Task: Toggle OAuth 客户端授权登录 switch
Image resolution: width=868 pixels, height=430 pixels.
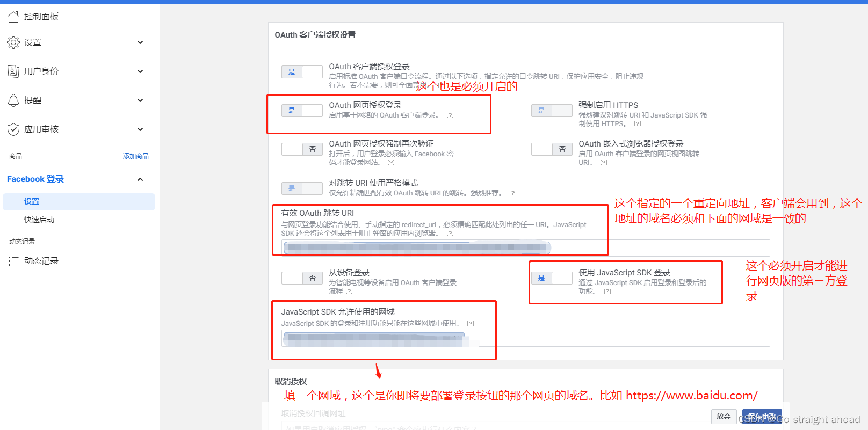Action: tap(302, 72)
